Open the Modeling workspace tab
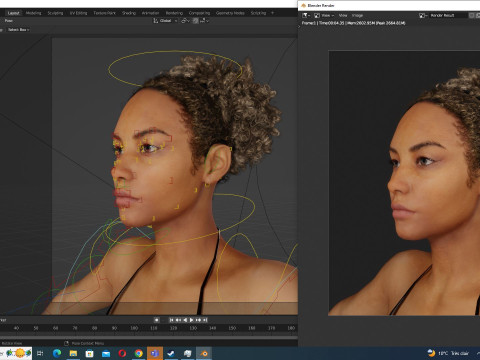This screenshot has height=360, width=480. (x=34, y=13)
